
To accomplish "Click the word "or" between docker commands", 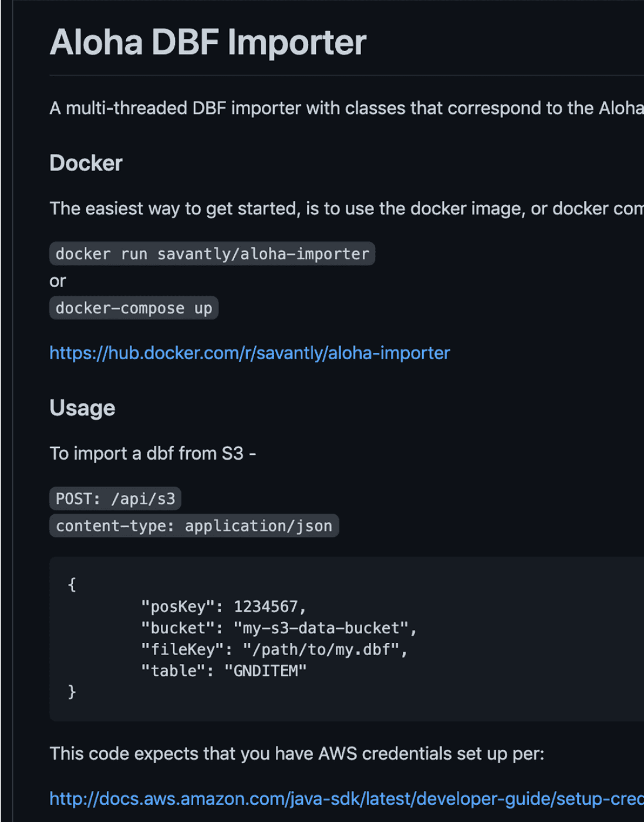I will [58, 281].
